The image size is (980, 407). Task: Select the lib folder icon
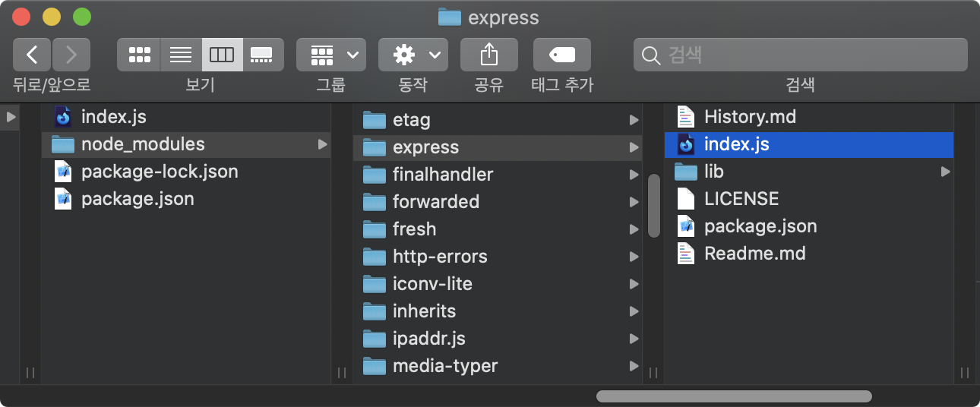point(686,171)
